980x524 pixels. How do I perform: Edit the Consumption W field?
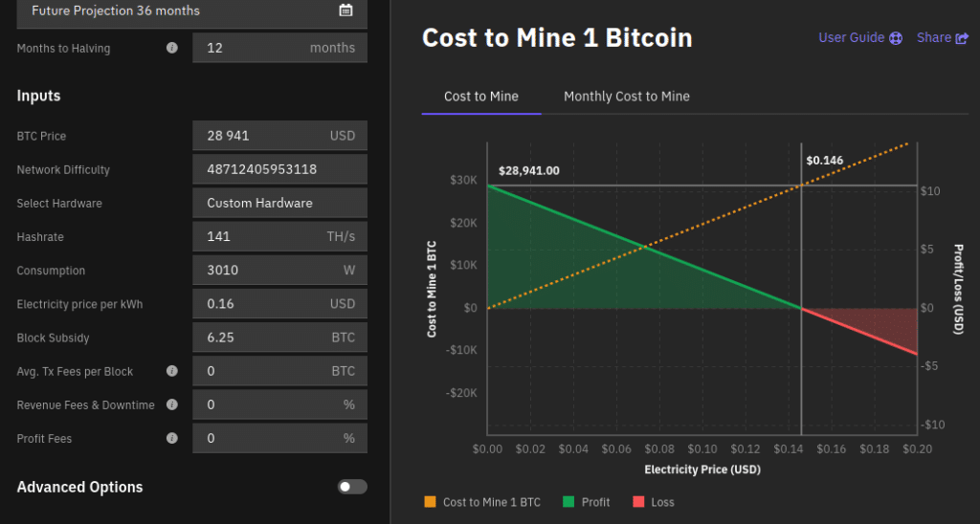[x=280, y=271]
